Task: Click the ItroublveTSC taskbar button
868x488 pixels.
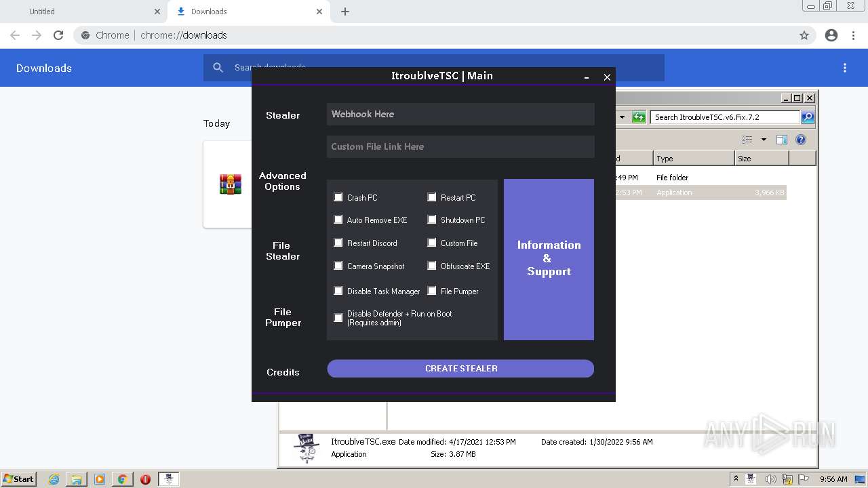Action: pos(169,479)
